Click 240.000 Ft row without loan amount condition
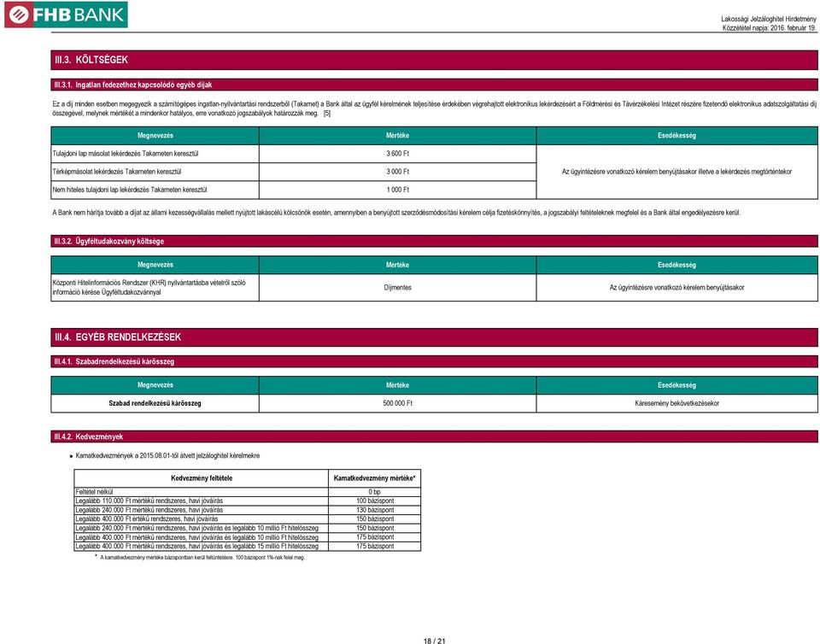Image resolution: width=820 pixels, height=644 pixels. [x=202, y=510]
